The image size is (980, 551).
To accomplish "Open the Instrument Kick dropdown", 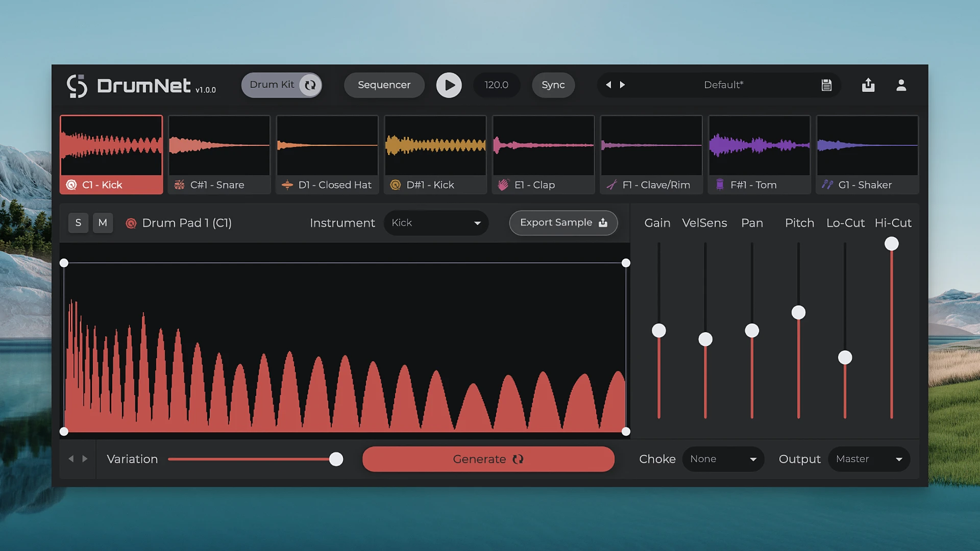I will click(436, 223).
